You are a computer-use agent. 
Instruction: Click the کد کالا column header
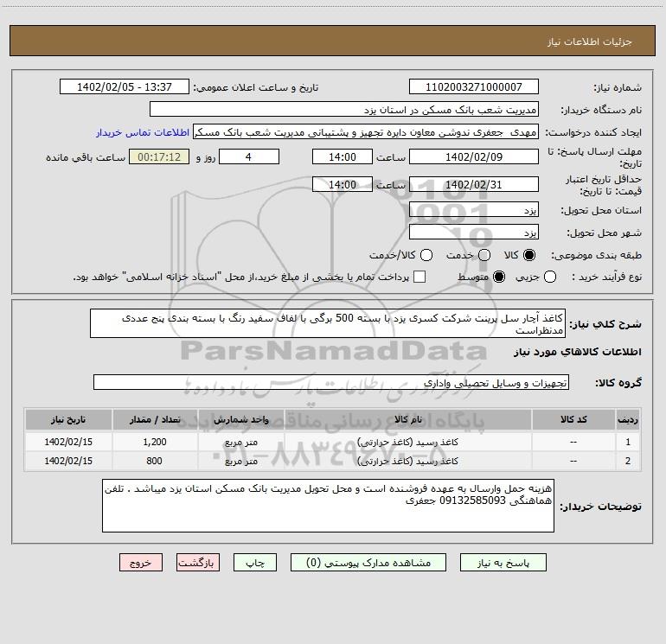(573, 419)
